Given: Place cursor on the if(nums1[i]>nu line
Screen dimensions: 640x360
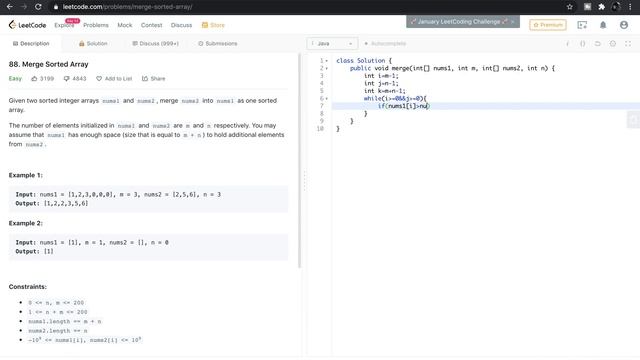Looking at the screenshot, I should tap(404, 106).
